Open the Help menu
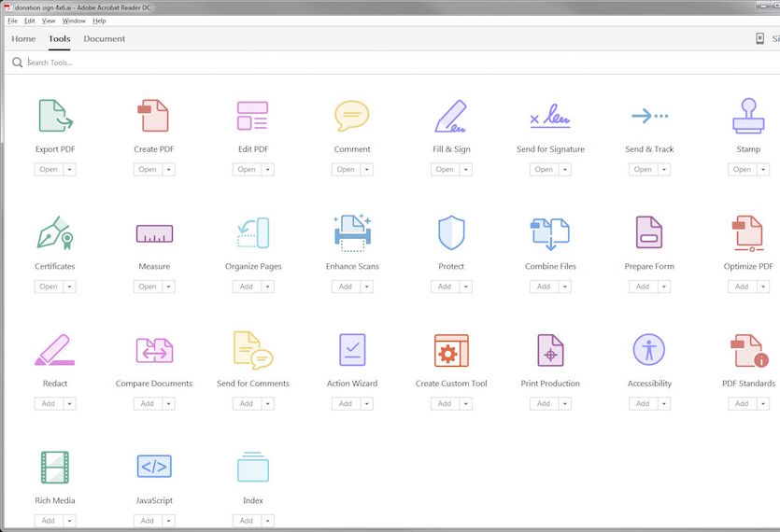The width and height of the screenshot is (780, 532). pos(99,21)
